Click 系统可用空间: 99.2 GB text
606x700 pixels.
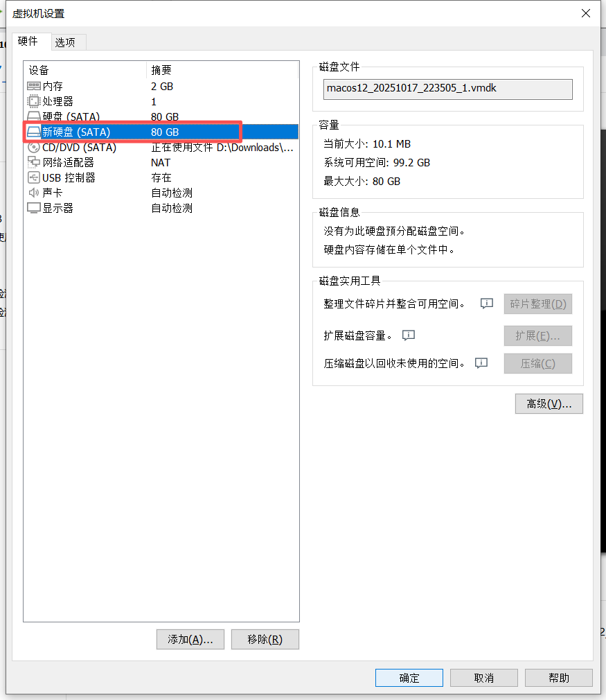tap(377, 162)
